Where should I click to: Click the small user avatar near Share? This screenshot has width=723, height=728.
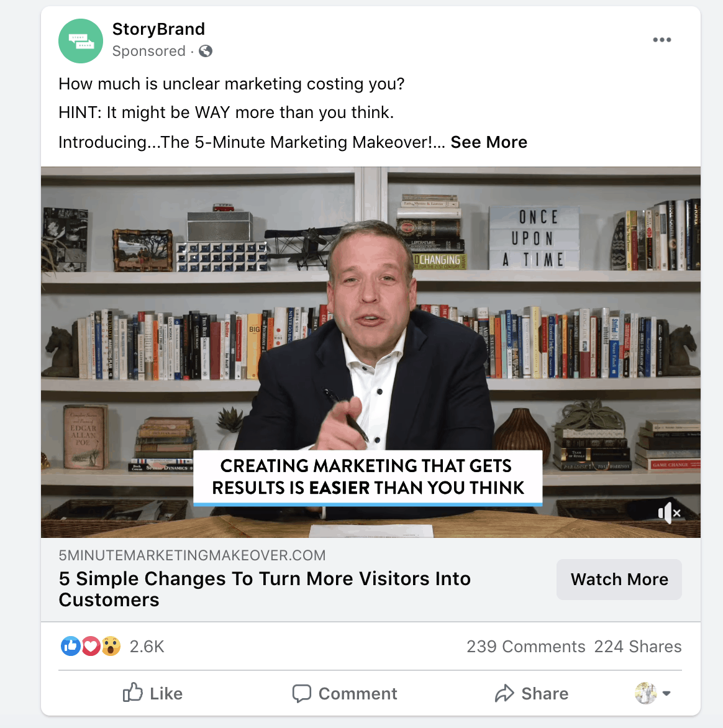(646, 693)
